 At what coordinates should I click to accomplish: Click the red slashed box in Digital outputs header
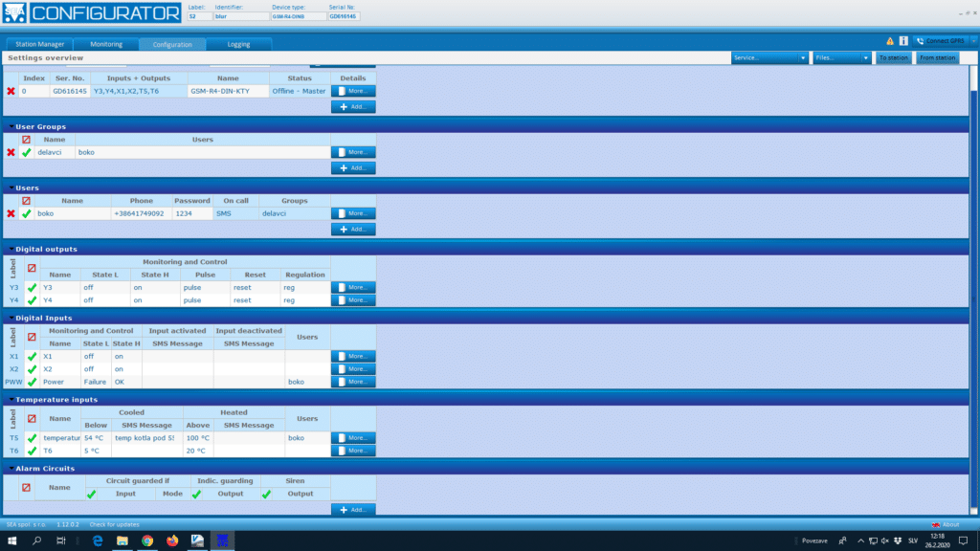click(x=32, y=268)
